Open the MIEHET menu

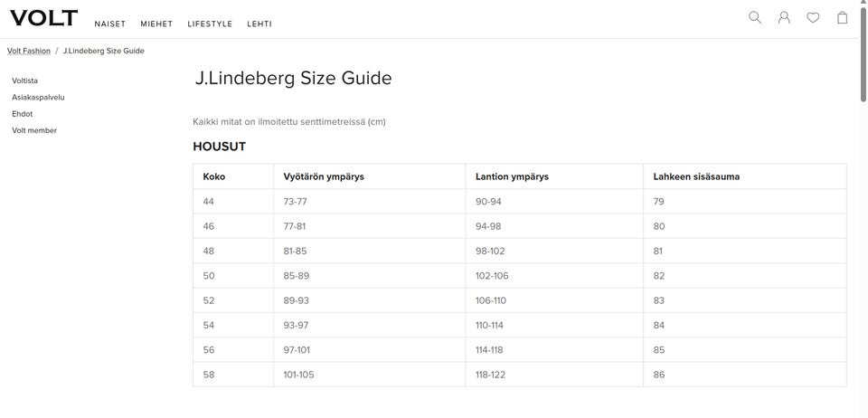click(x=156, y=24)
